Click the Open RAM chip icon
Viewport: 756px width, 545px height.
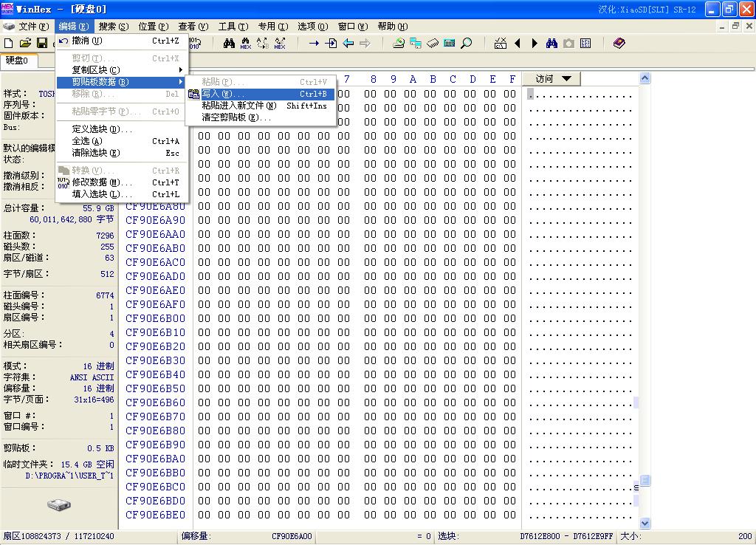coord(433,44)
